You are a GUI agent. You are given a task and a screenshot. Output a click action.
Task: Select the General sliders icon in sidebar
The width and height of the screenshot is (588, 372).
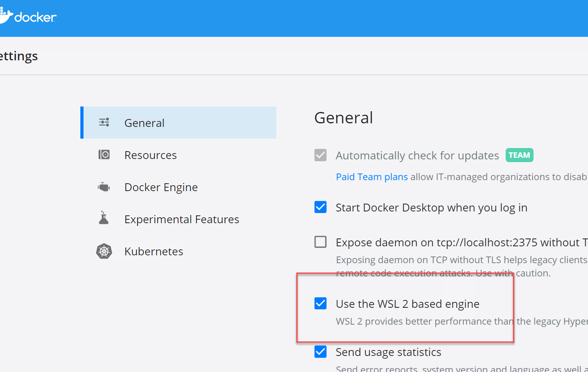tap(104, 122)
